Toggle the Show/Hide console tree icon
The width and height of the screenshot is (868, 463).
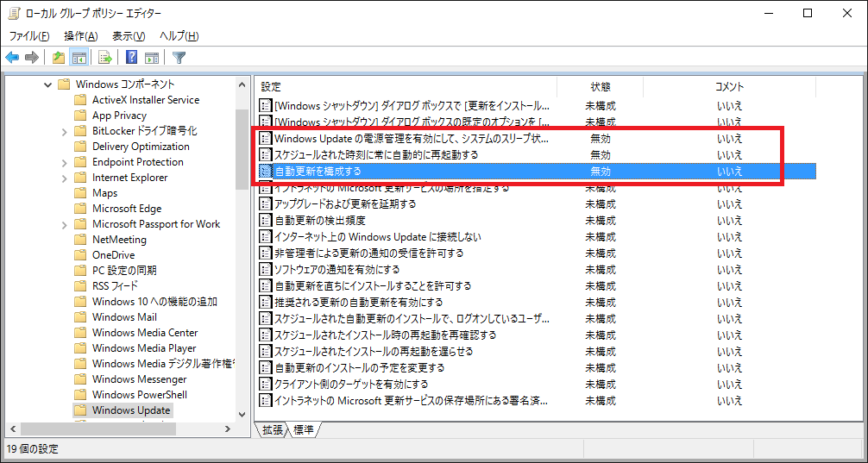(x=79, y=58)
